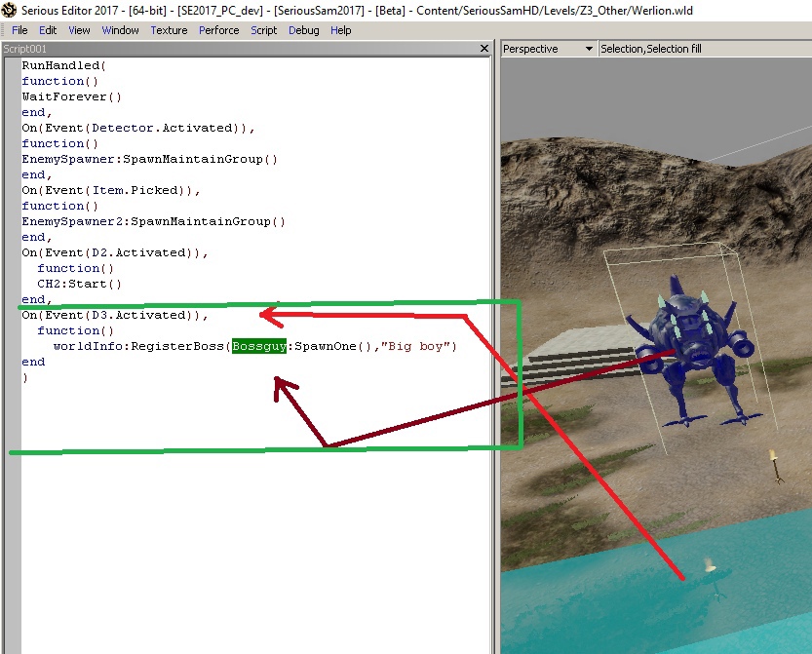
Task: Open the Texture menu
Action: (x=169, y=30)
